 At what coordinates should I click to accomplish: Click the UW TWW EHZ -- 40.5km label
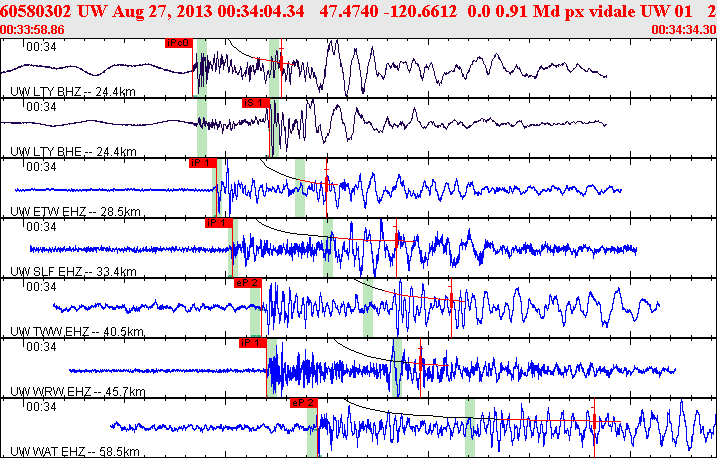(x=77, y=331)
